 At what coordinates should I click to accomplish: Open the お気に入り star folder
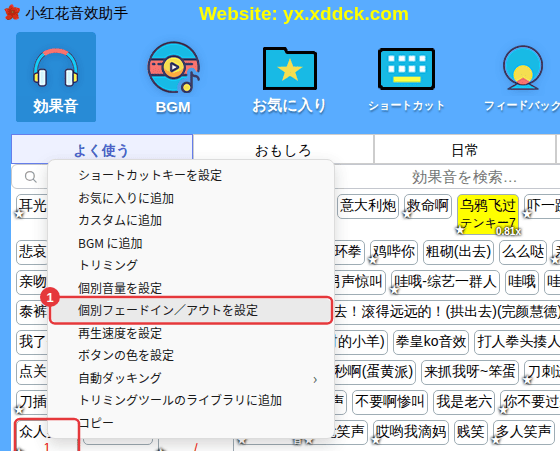pos(289,80)
